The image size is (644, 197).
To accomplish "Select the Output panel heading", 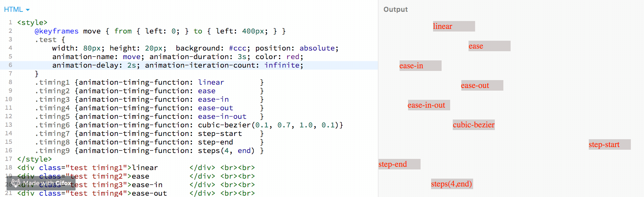I will coord(395,10).
